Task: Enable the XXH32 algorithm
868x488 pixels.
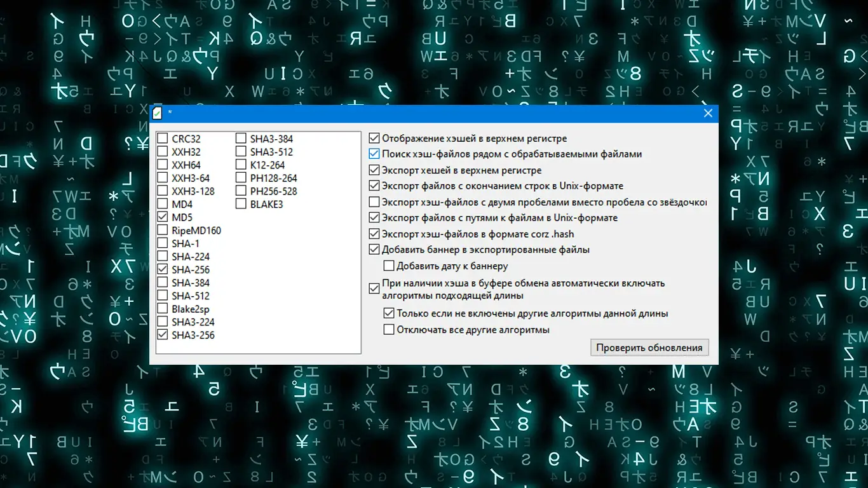Action: click(163, 152)
